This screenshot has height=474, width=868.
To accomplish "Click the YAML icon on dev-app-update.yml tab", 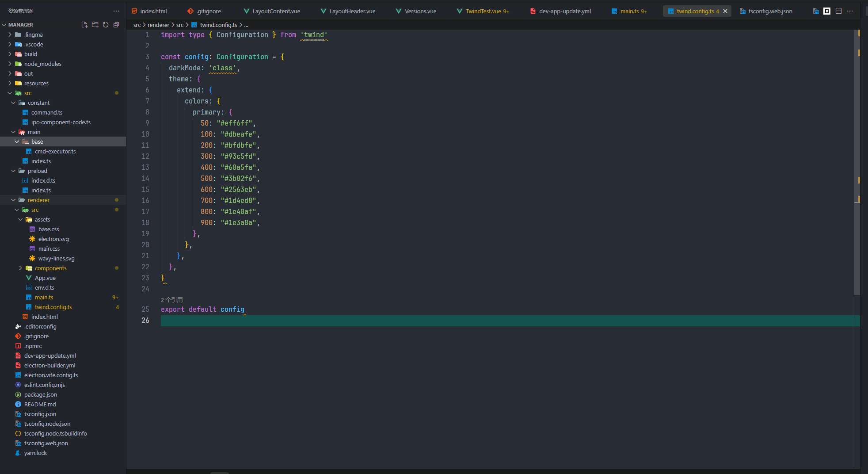I will 533,11.
